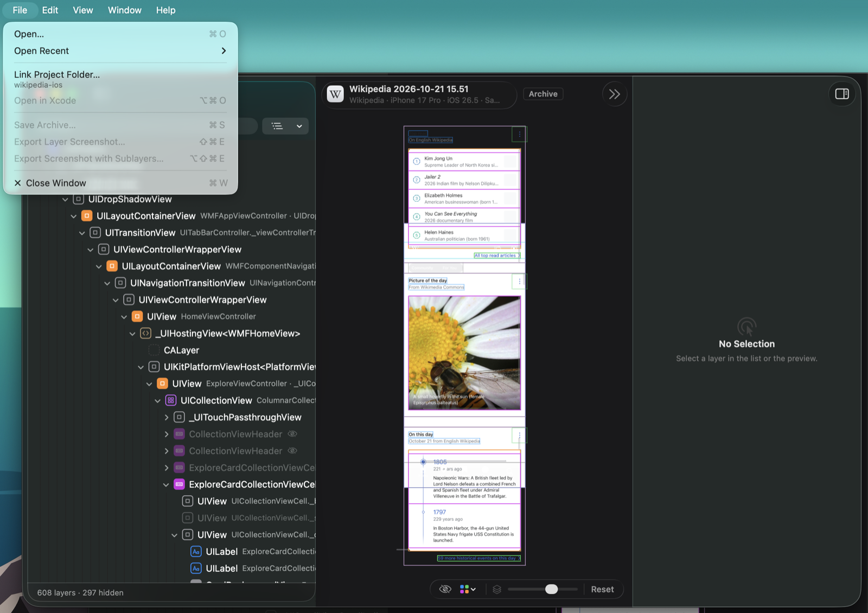Open the Edit menu
Screen dimensions: 868x613
(x=50, y=10)
